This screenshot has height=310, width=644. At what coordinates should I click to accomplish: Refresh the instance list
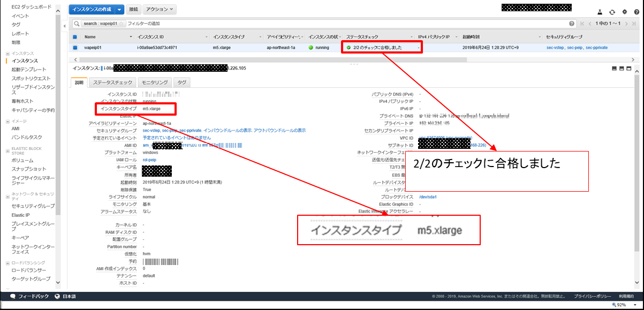pyautogui.click(x=612, y=12)
